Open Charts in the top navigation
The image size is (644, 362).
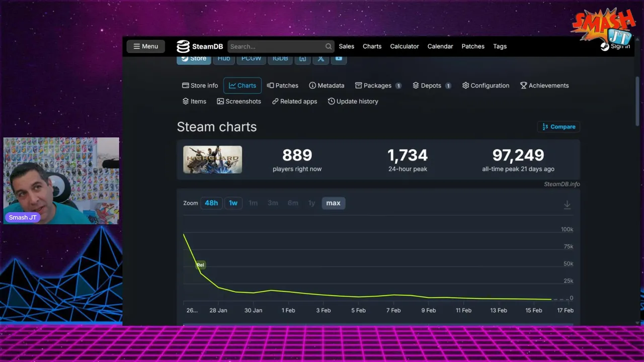(x=372, y=46)
